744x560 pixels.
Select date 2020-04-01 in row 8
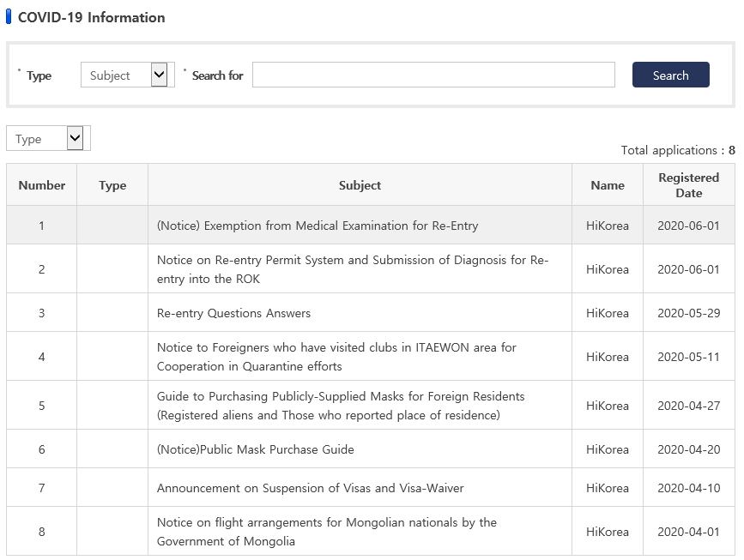(x=688, y=532)
